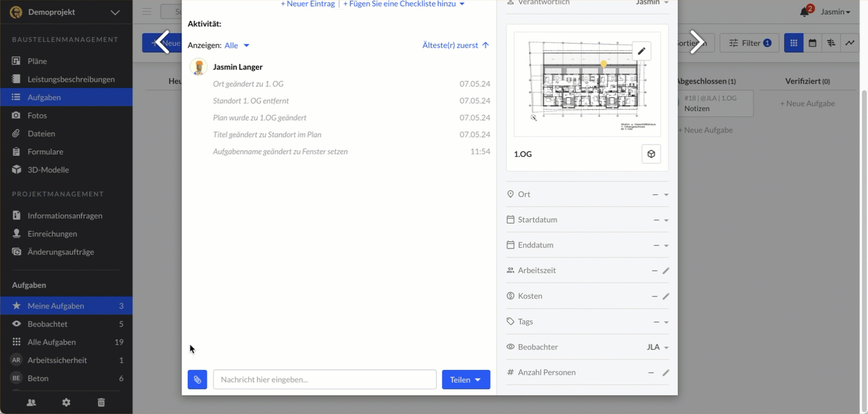Click the paperclip attachment button
This screenshot has height=414, width=868.
(x=197, y=380)
